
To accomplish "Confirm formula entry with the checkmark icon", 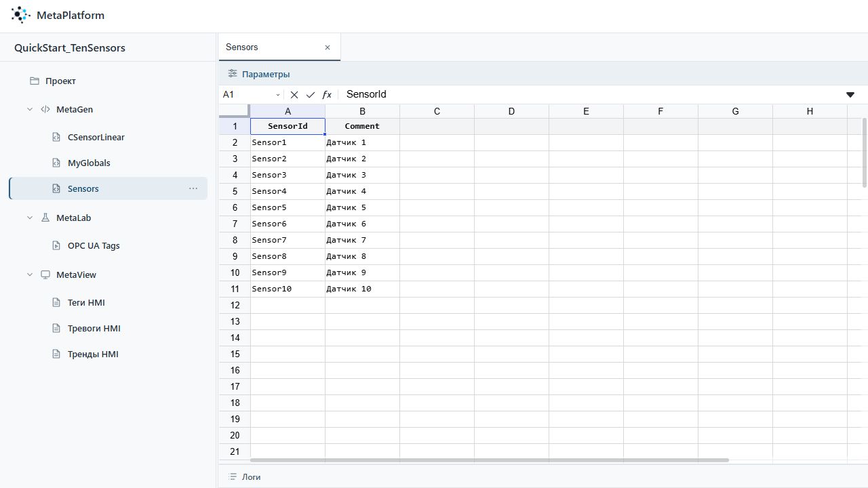I will point(311,95).
